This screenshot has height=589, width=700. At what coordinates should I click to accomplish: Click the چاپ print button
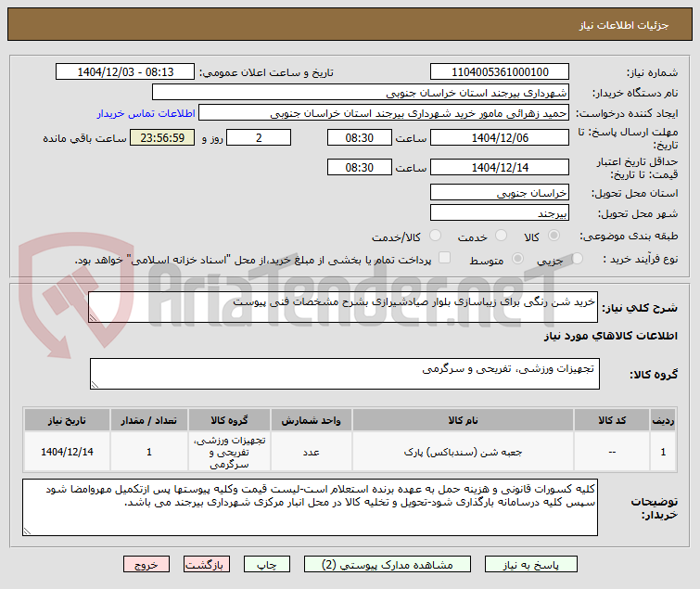tap(266, 565)
